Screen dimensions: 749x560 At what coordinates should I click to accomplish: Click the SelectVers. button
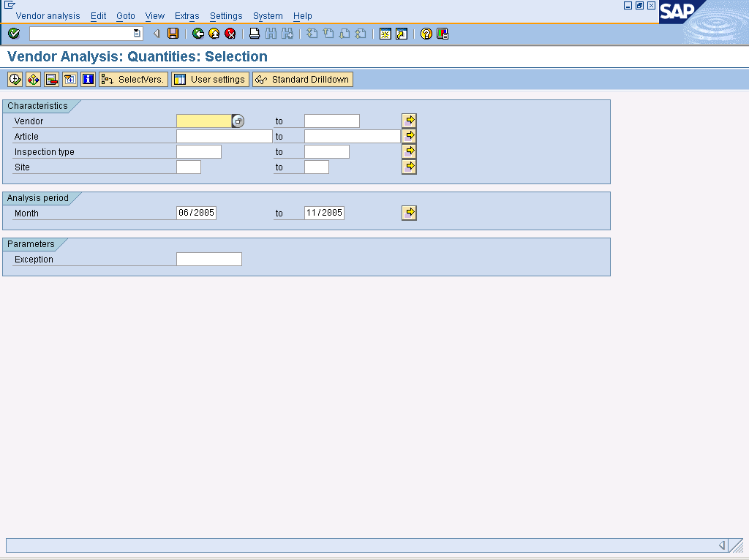[133, 79]
